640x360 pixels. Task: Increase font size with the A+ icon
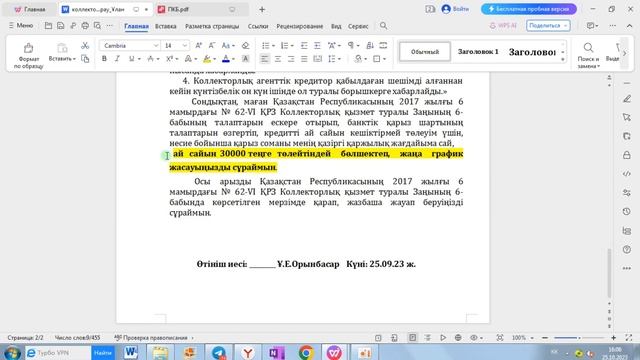(x=198, y=45)
